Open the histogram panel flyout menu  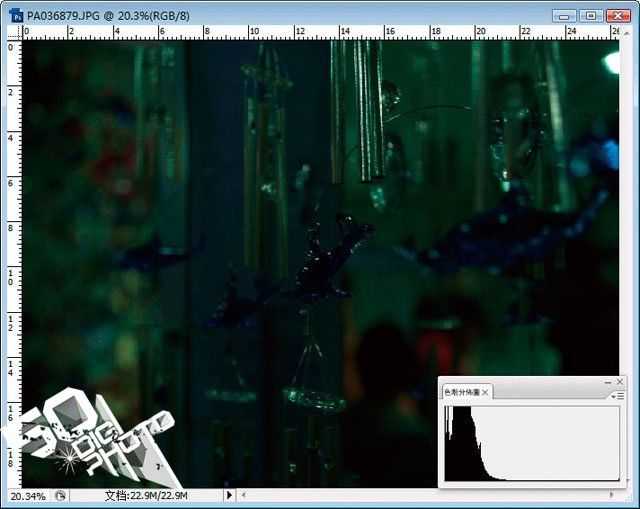(618, 396)
